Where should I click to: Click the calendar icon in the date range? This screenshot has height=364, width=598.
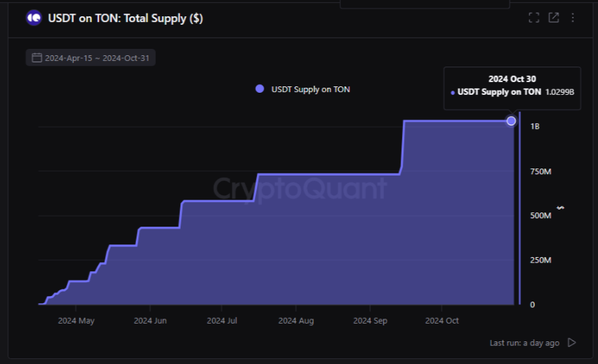click(x=37, y=58)
